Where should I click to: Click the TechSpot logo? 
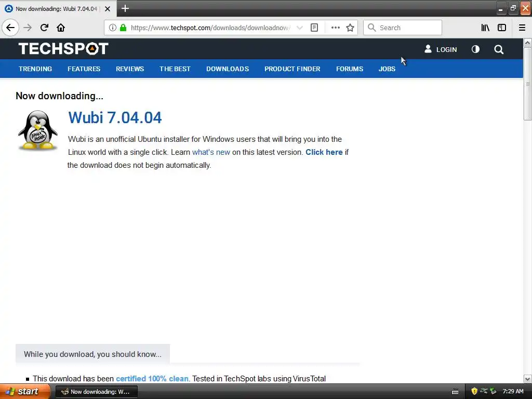(x=63, y=48)
